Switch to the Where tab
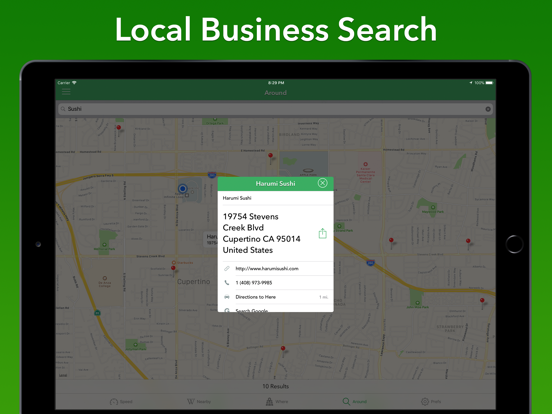This screenshot has width=552, height=414. 276,402
